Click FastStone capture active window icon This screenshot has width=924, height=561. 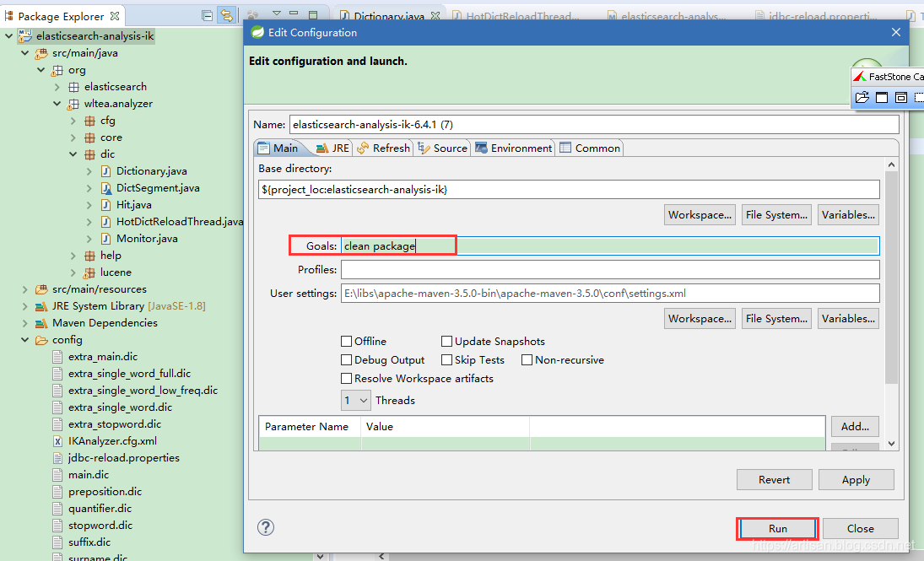(x=881, y=98)
